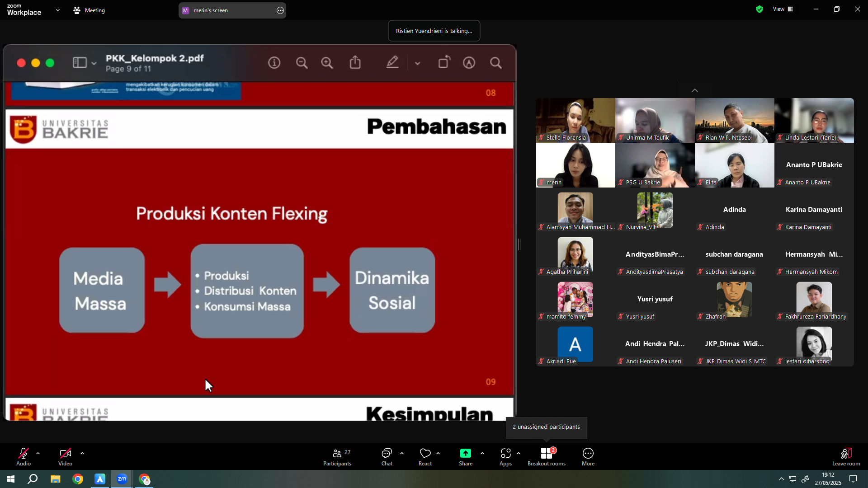Select Elita's video tile

coord(735,165)
